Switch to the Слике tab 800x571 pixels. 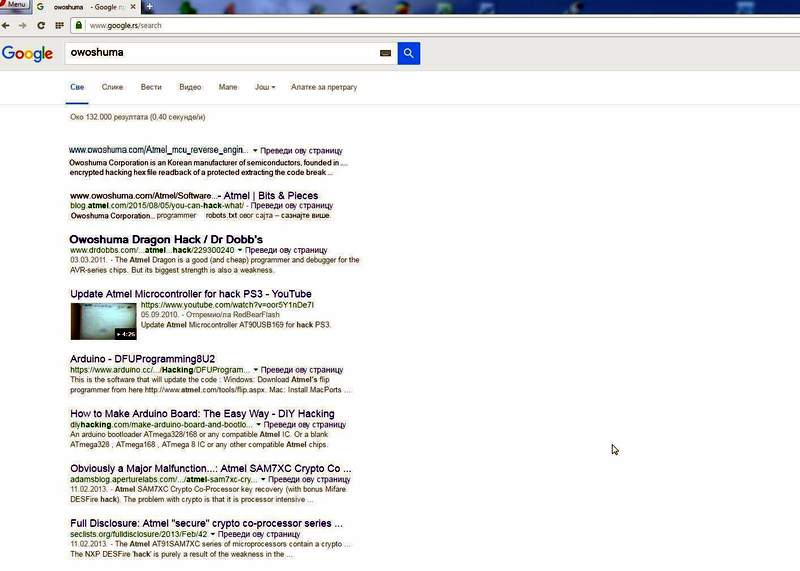tap(112, 87)
